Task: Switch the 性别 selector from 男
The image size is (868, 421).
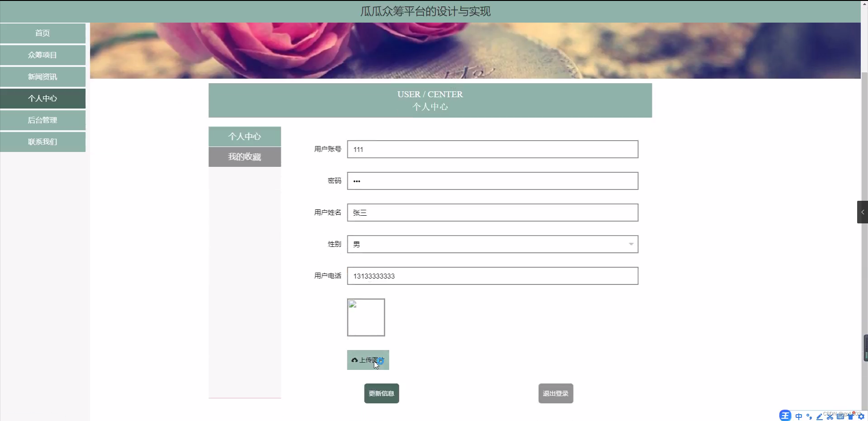Action: (x=492, y=244)
